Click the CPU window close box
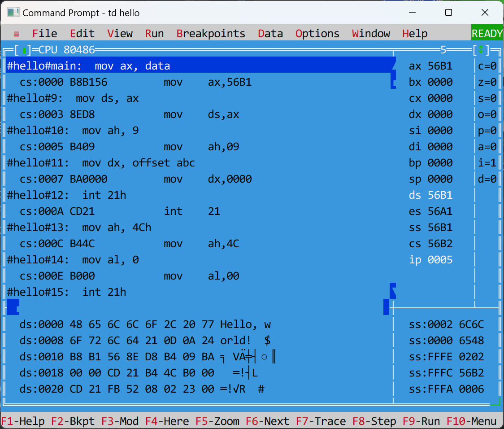Viewport: 504px width, 429px height. click(24, 50)
